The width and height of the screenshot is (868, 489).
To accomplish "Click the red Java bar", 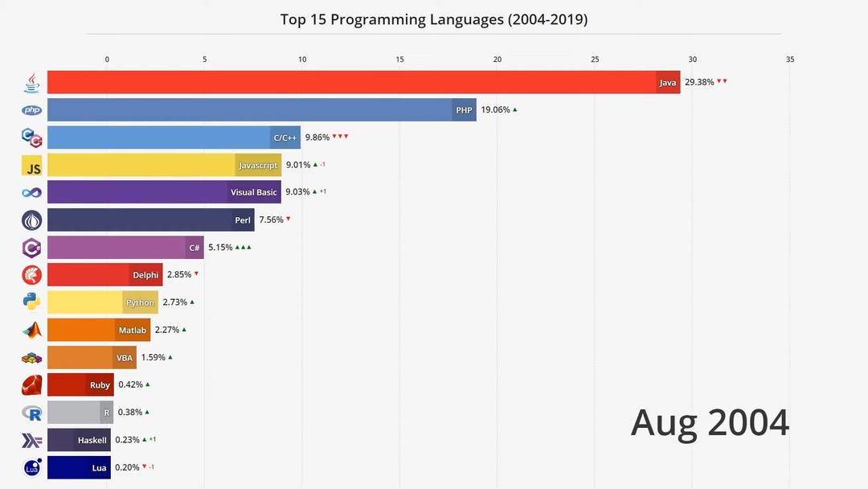I will [x=364, y=82].
